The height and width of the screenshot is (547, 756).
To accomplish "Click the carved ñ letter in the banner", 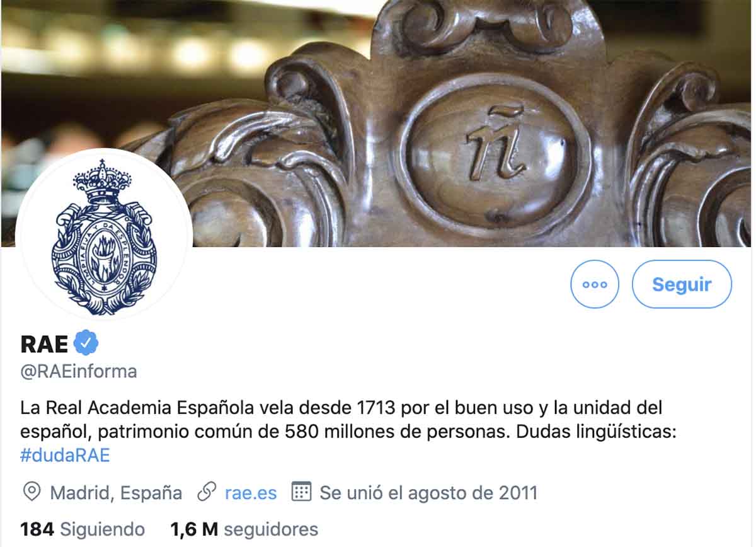I will 496,144.
